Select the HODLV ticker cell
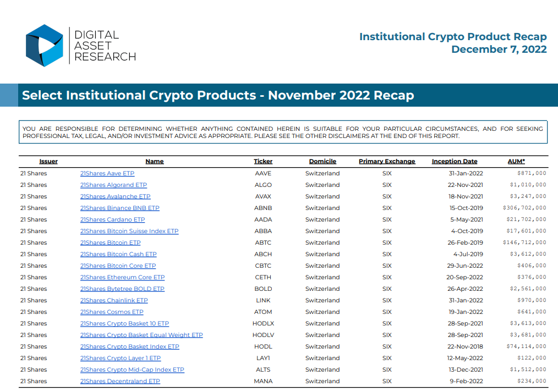The image size is (558, 392). click(263, 335)
